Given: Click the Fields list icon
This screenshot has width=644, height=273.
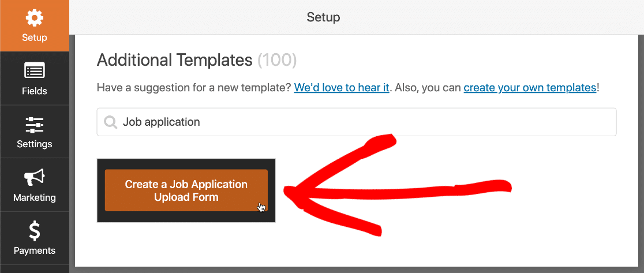Looking at the screenshot, I should click(35, 72).
